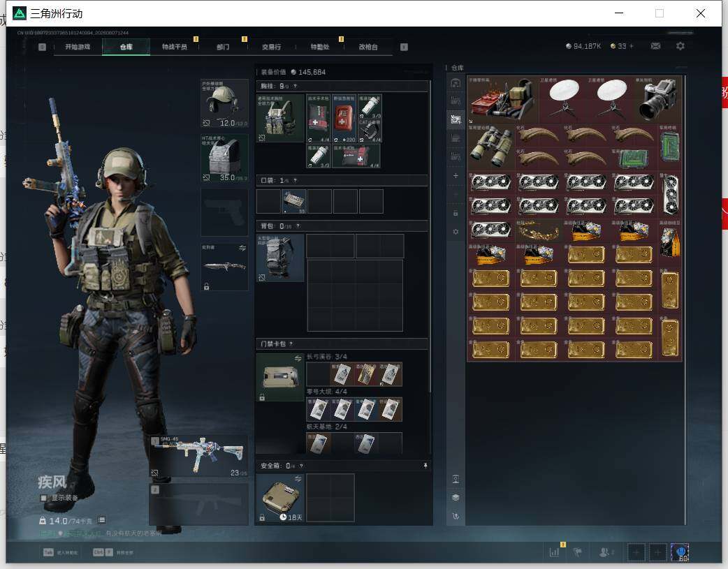Click the help icon next to 安全箱
Screen dimensions: 728x569
301,466
